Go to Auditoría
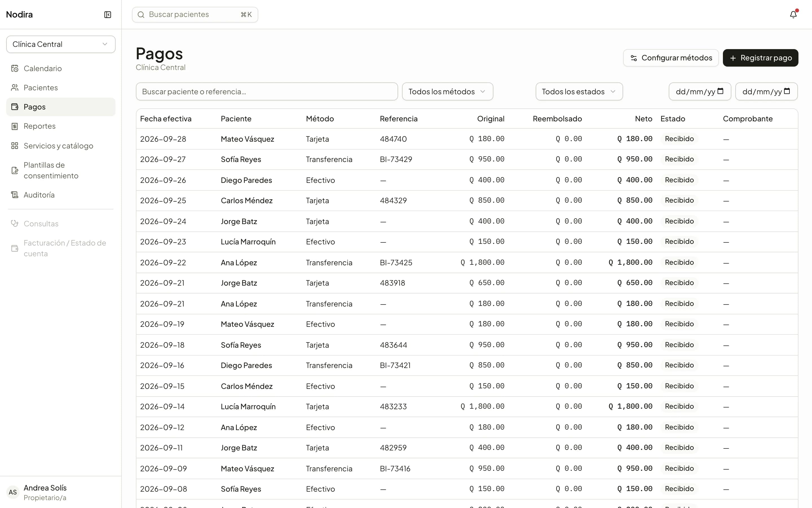 61,195
